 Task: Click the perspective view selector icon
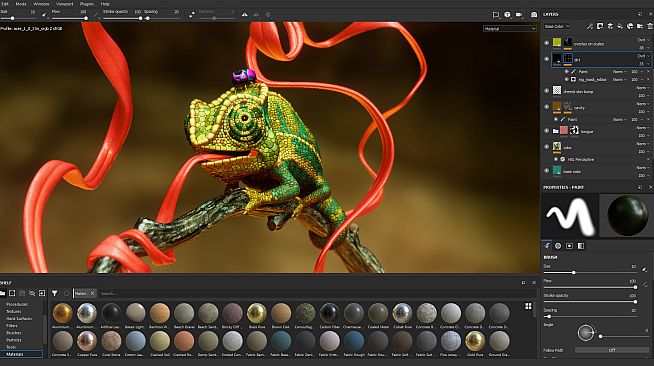[496, 15]
